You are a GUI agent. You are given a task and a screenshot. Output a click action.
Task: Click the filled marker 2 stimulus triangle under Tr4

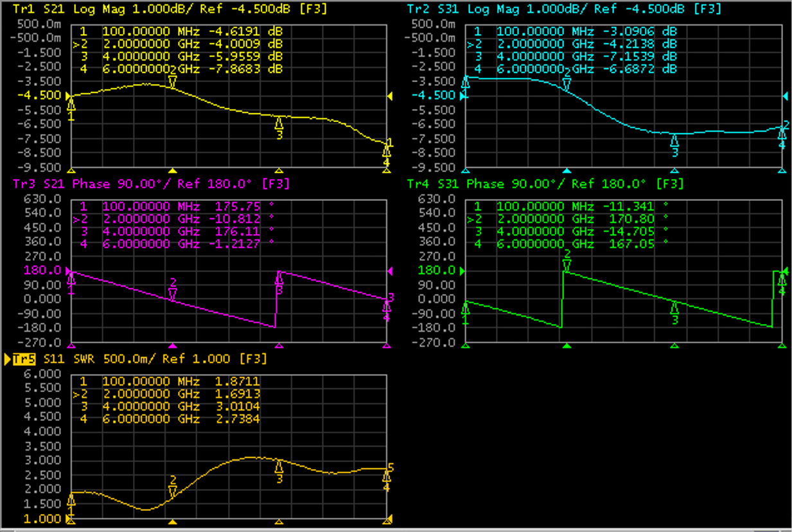[567, 345]
